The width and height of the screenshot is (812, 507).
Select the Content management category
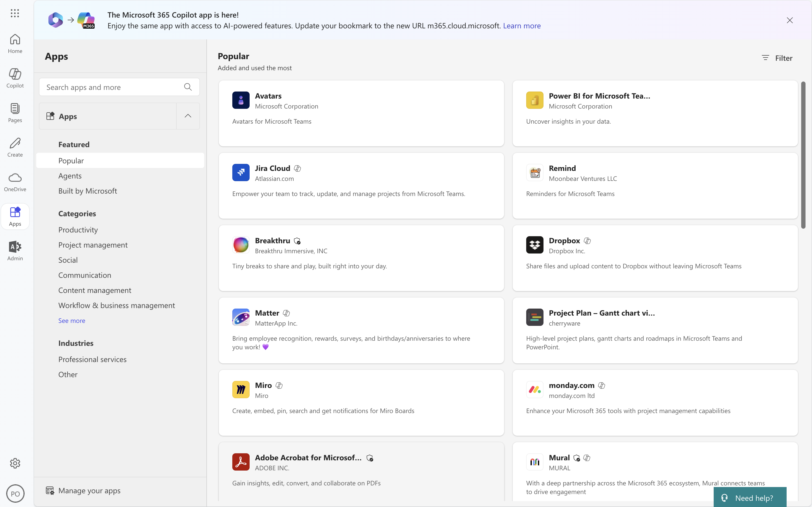[x=95, y=290]
